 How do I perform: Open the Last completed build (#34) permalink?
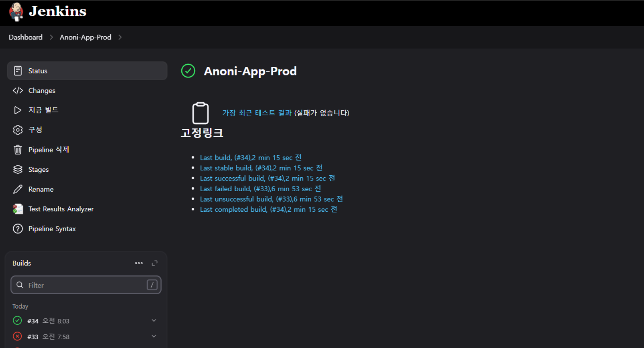pos(268,209)
